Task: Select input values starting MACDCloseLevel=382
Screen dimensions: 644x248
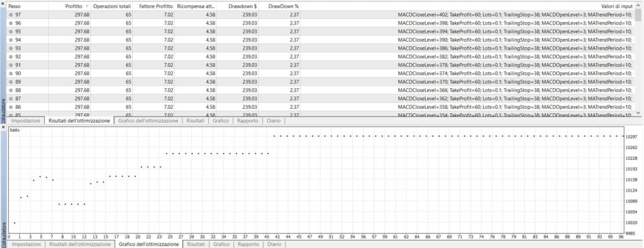Action: 515,57
